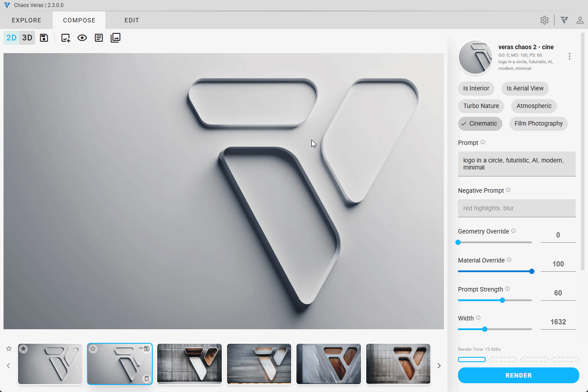Toggle favorites filter star left of thumbnails
Screen dimensions: 588x392
9,349
